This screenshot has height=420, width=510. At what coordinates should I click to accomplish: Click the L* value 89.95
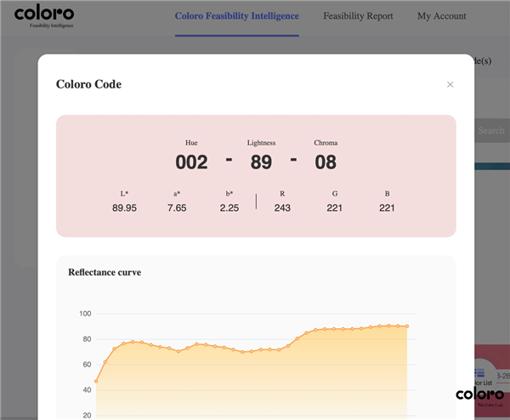[124, 208]
